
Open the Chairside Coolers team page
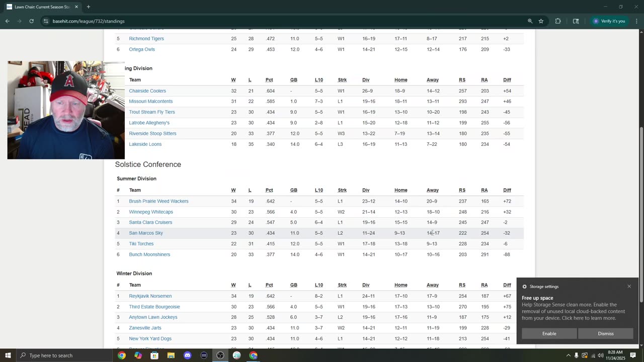[x=147, y=91]
